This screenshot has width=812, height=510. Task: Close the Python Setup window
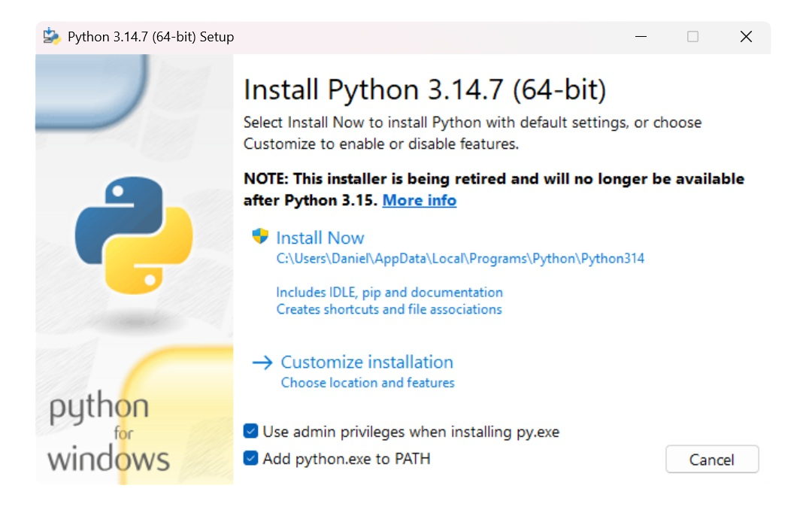(746, 36)
